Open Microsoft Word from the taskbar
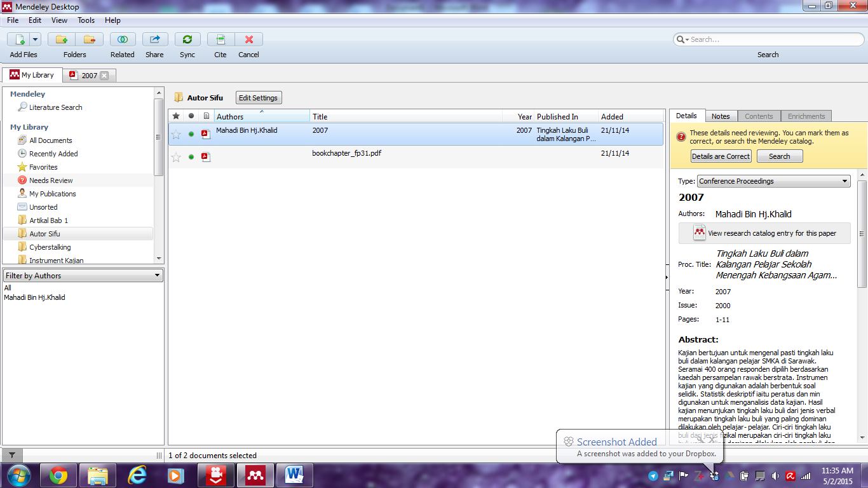This screenshot has height=488, width=868. pyautogui.click(x=295, y=475)
